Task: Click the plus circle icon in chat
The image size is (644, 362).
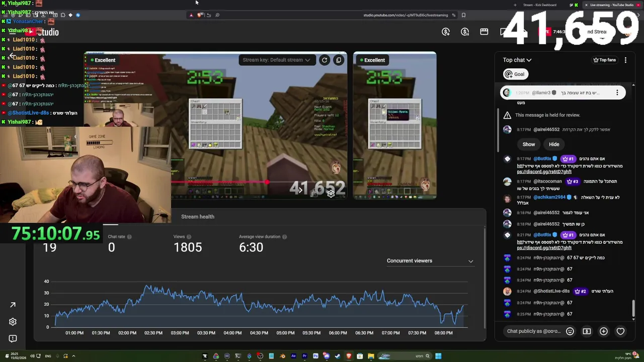Action: (x=604, y=331)
